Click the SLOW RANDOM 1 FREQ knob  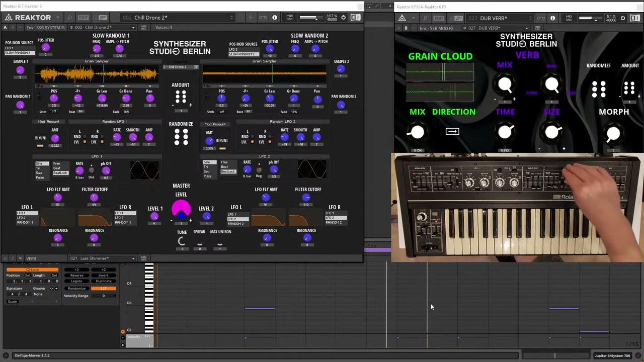point(97,49)
